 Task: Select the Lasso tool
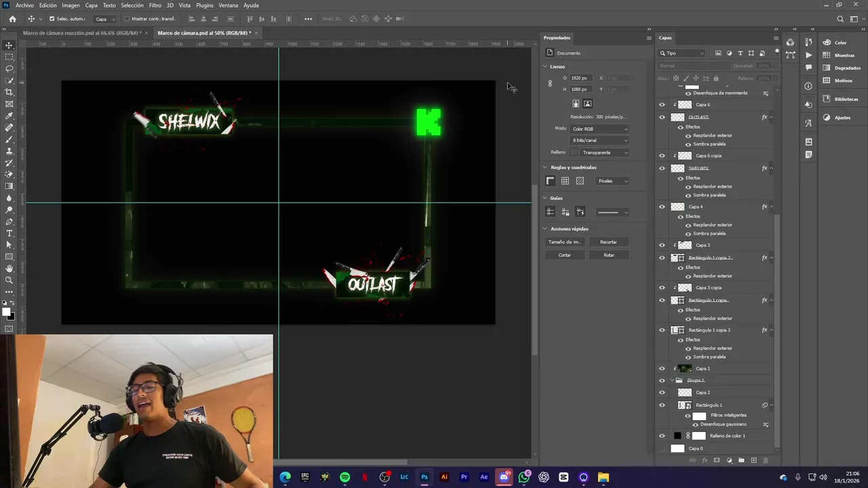point(9,68)
